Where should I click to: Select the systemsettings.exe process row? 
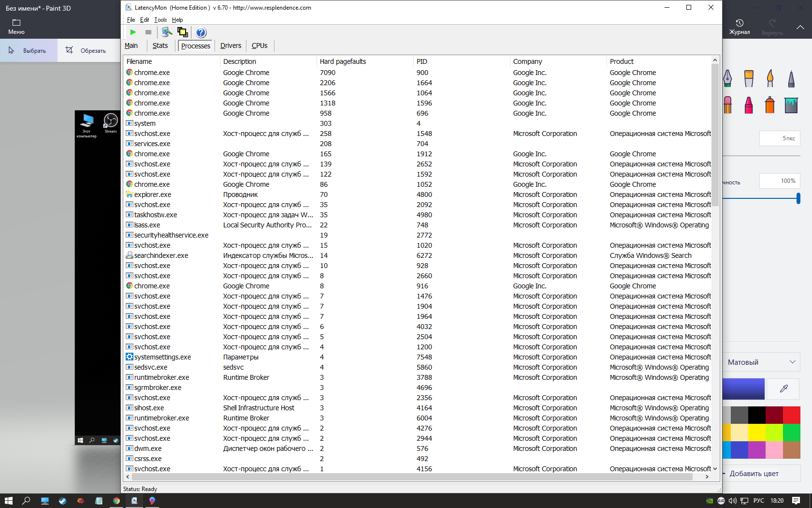tap(418, 357)
